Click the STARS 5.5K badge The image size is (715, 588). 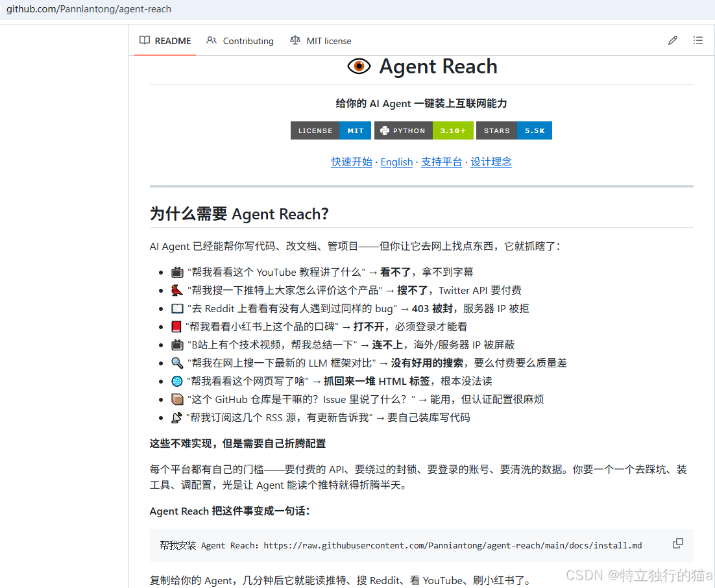(514, 130)
